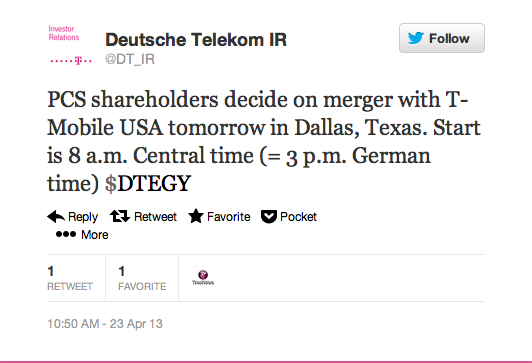Follow Deutsche Telekom IR
Viewport: 532px width, 363px height.
442,38
